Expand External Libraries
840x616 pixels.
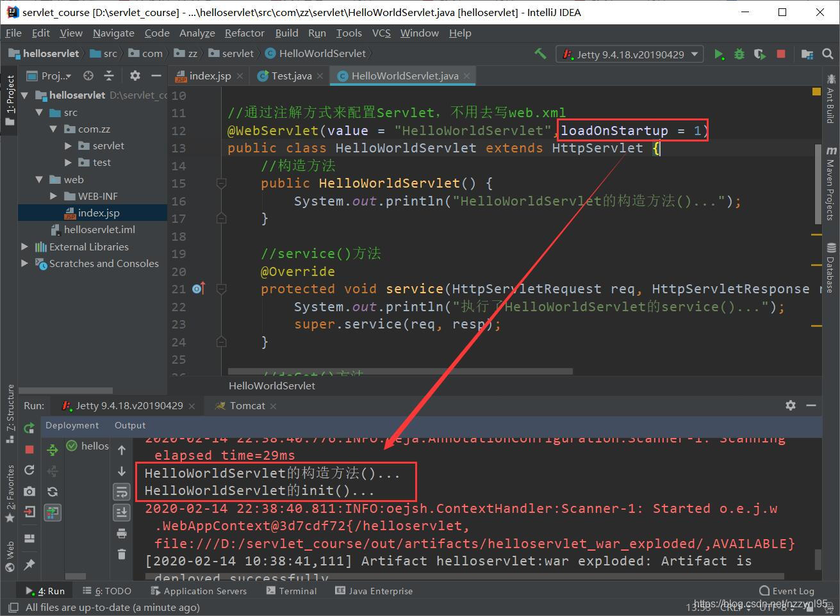(24, 247)
